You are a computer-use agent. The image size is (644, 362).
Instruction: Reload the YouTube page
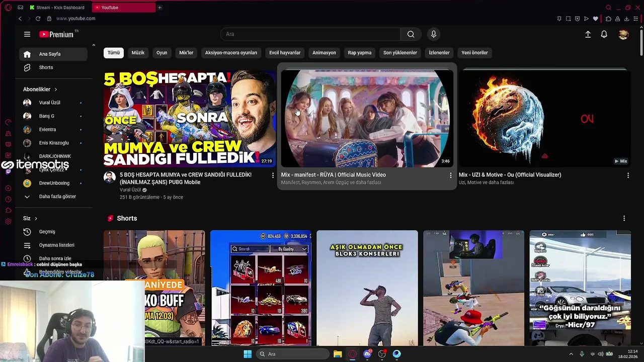pyautogui.click(x=38, y=19)
